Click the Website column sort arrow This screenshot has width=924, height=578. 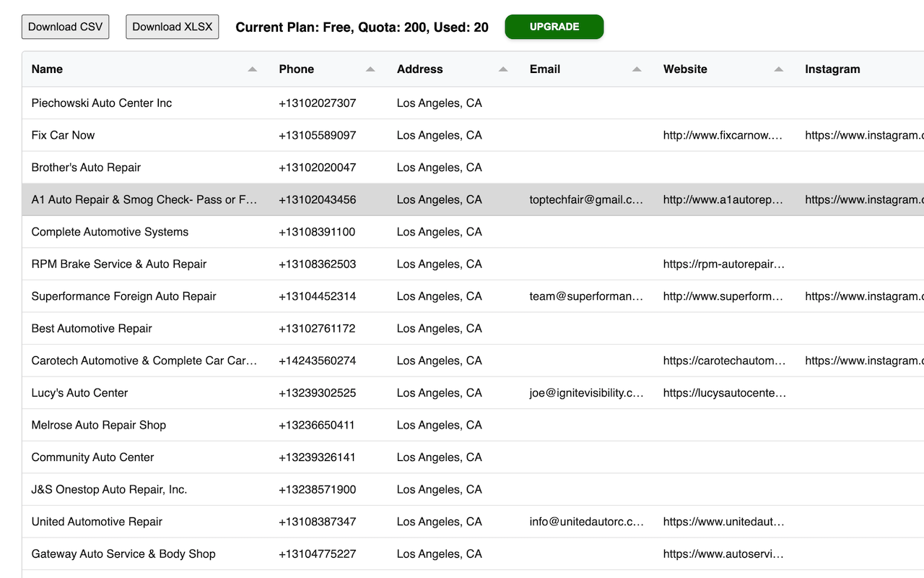(x=778, y=69)
